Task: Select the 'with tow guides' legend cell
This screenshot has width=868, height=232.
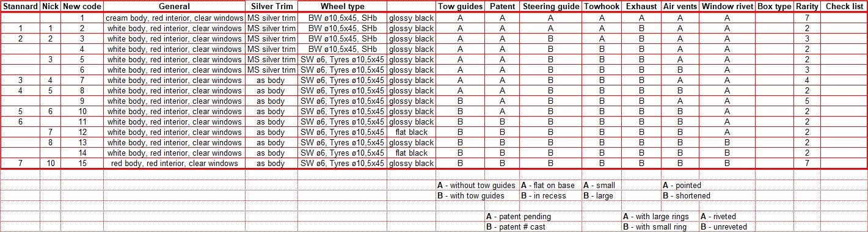Action: (471, 195)
